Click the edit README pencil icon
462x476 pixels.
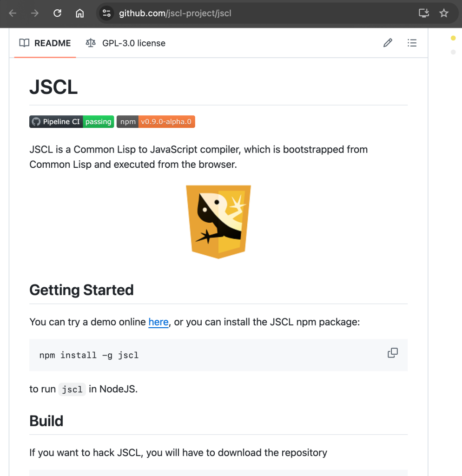(388, 42)
